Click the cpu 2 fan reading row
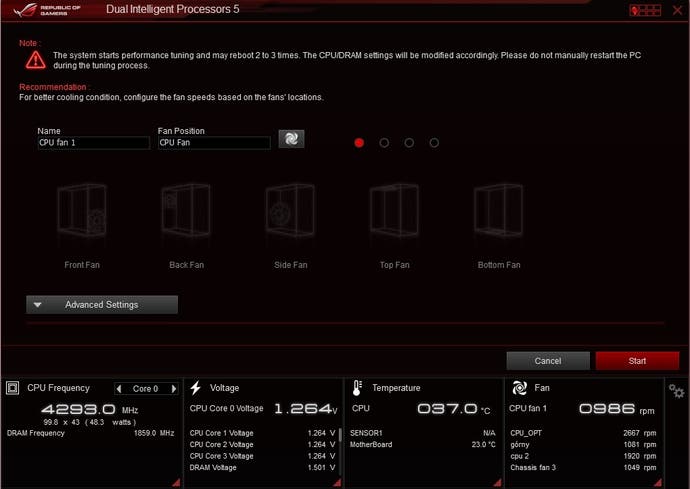The height and width of the screenshot is (489, 690). click(583, 456)
